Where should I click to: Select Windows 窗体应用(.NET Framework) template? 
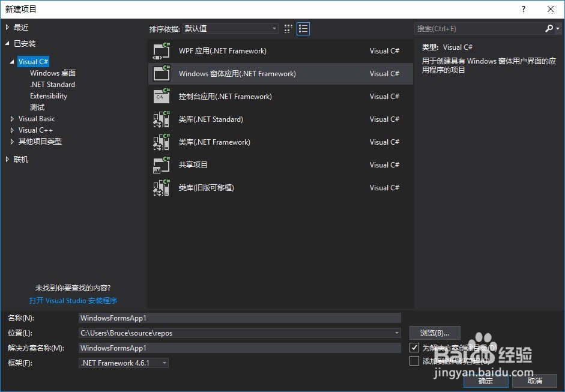pos(280,73)
